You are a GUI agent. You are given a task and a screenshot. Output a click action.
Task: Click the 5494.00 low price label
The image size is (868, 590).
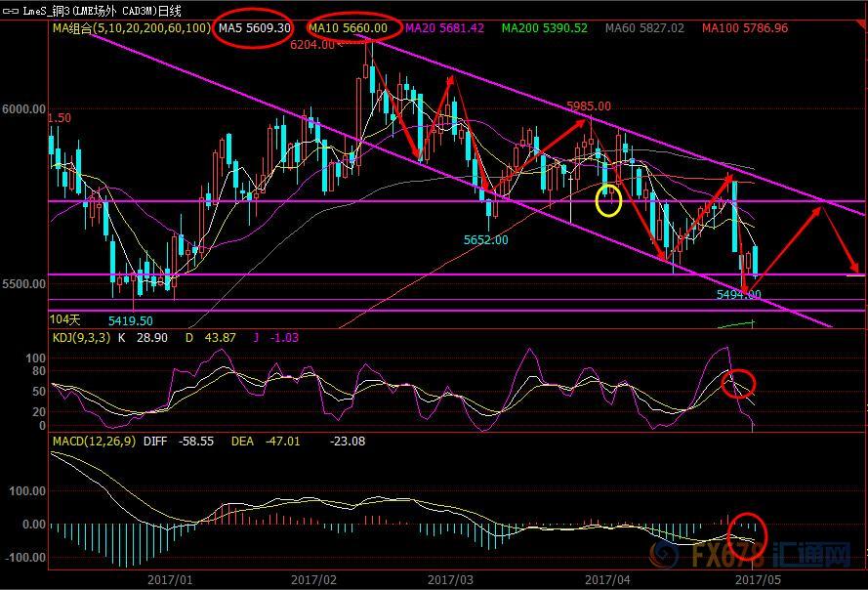738,294
